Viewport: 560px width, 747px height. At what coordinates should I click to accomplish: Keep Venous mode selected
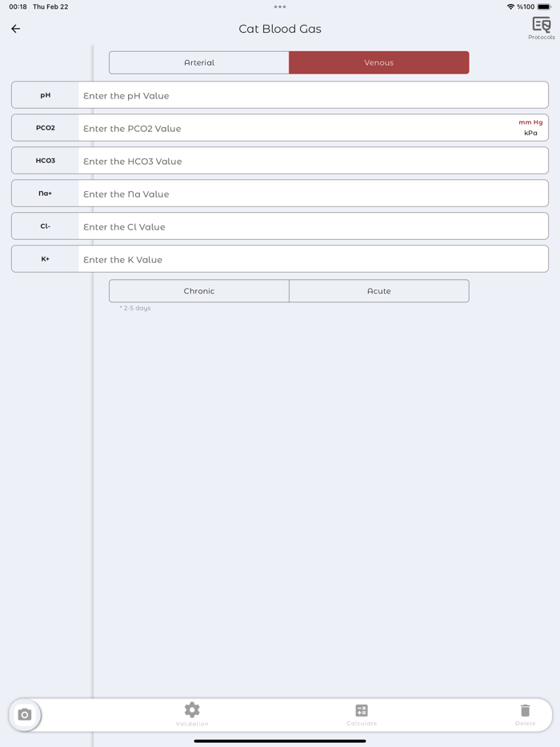coord(378,62)
